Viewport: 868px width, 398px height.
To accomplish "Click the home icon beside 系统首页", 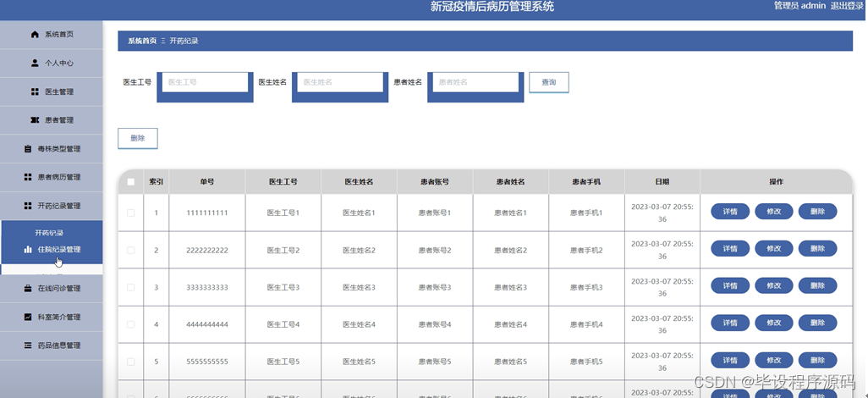I will click(35, 35).
